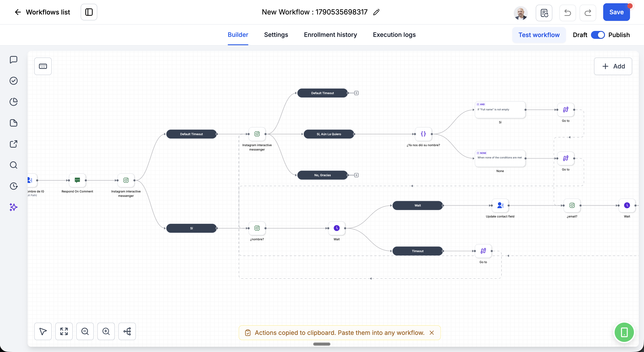Dismiss the clipboard notification
The image size is (644, 352).
[x=432, y=333]
